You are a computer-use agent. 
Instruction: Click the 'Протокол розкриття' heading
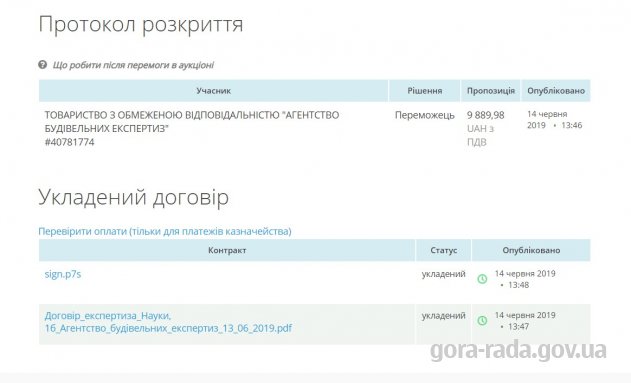coord(141,24)
